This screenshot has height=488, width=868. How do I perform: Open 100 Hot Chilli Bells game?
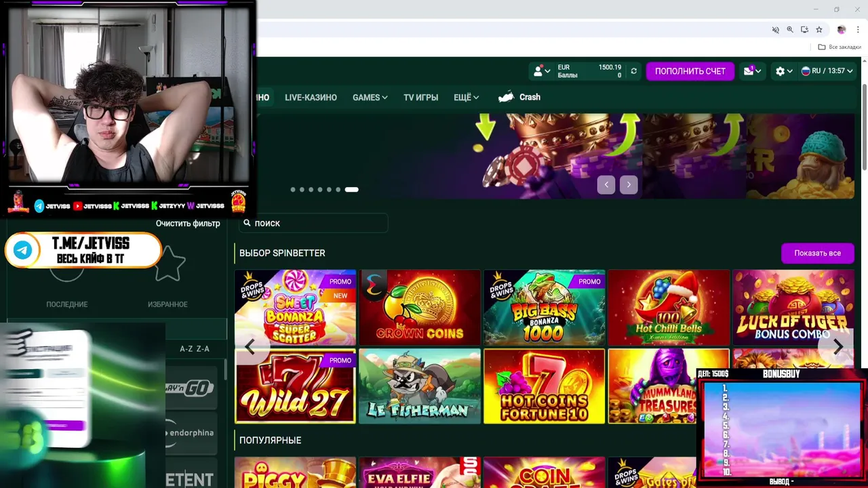coord(669,308)
